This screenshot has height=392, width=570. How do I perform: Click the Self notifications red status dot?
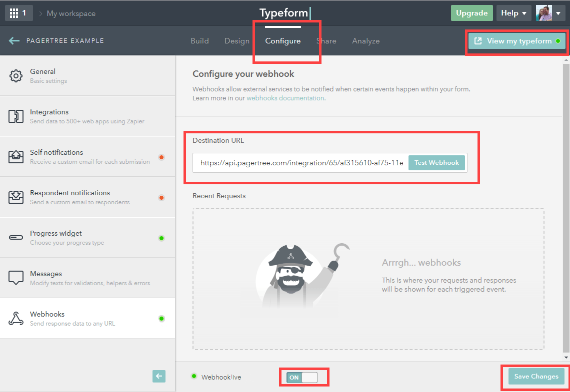(161, 157)
